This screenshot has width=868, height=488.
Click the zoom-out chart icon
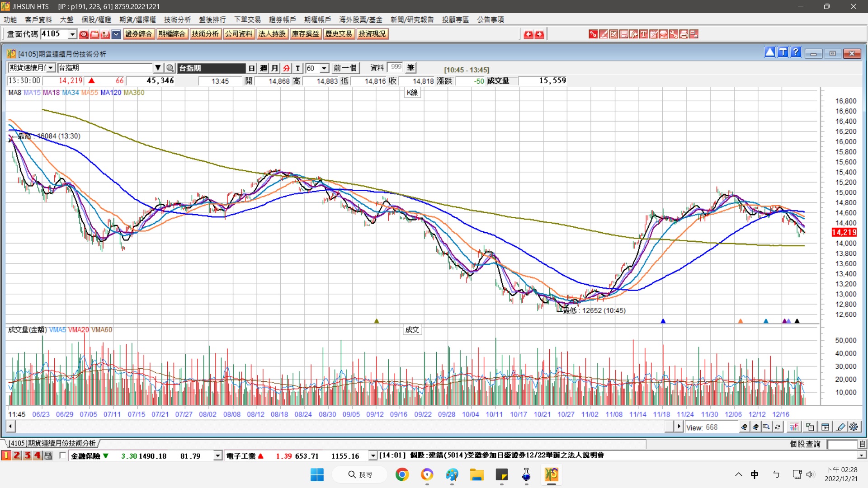tap(755, 427)
